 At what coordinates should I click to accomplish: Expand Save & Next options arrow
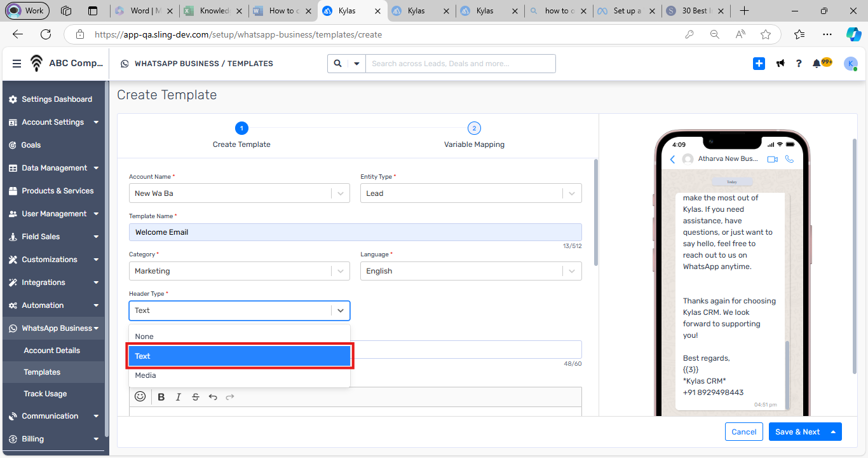pos(834,432)
